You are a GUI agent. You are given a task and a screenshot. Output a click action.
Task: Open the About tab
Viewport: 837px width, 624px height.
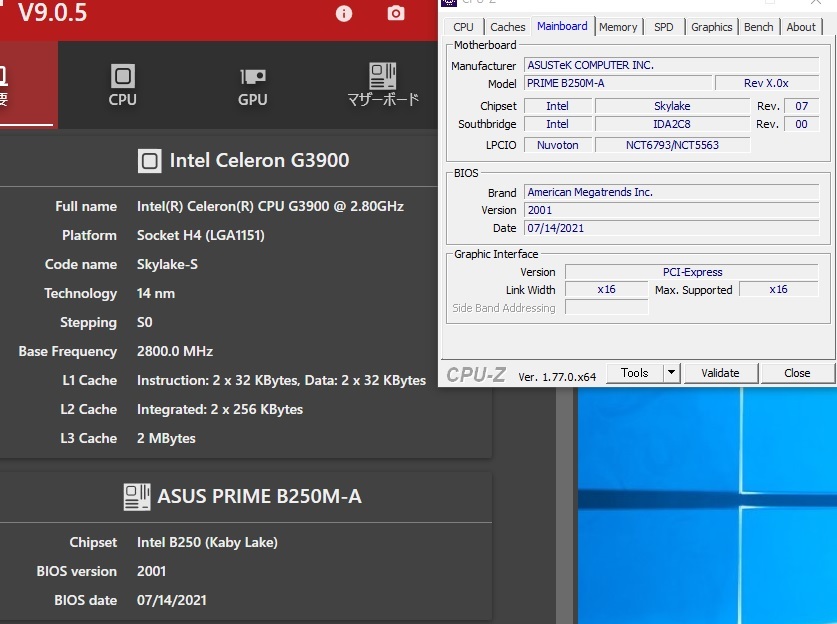(x=801, y=27)
